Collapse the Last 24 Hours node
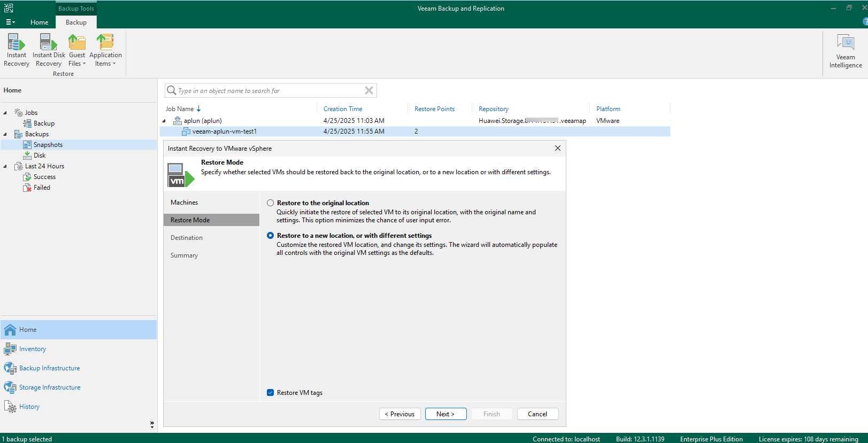The height and width of the screenshot is (443, 868). pyautogui.click(x=5, y=166)
